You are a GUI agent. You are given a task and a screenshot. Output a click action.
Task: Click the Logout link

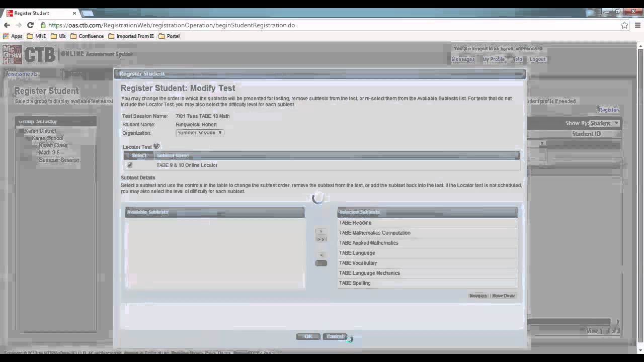537,59
